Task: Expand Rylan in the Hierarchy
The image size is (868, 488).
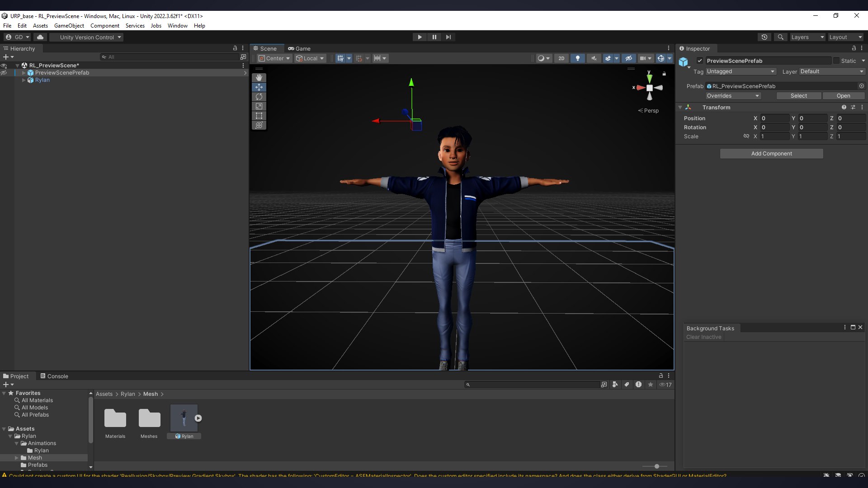Action: coord(24,80)
